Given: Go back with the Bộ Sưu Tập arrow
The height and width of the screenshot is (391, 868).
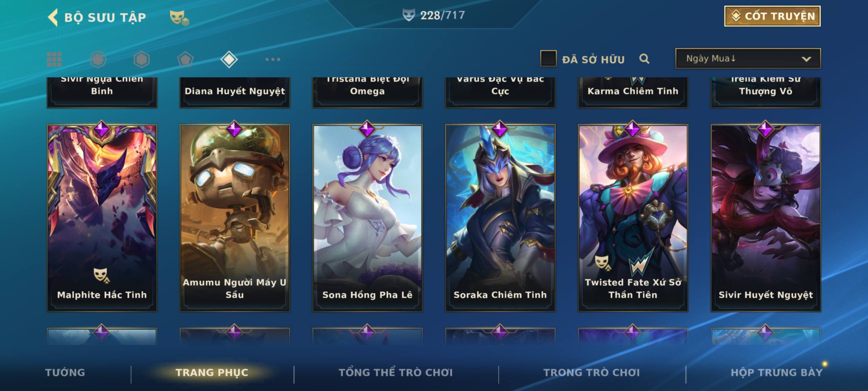Looking at the screenshot, I should pyautogui.click(x=53, y=17).
